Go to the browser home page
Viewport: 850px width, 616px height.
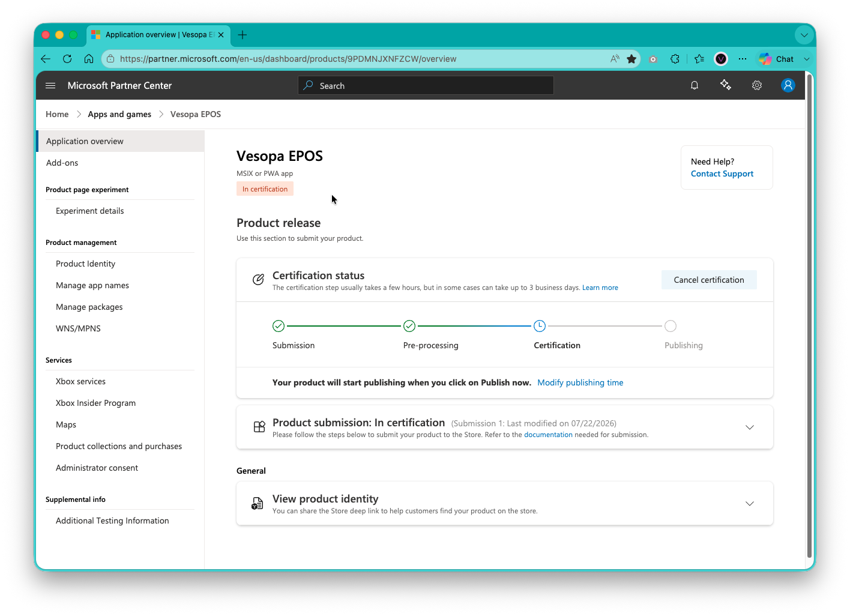(x=89, y=59)
